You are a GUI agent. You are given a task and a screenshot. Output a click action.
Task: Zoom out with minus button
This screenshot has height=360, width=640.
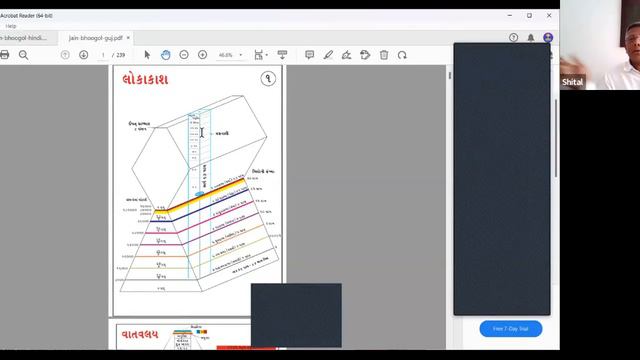click(x=184, y=55)
